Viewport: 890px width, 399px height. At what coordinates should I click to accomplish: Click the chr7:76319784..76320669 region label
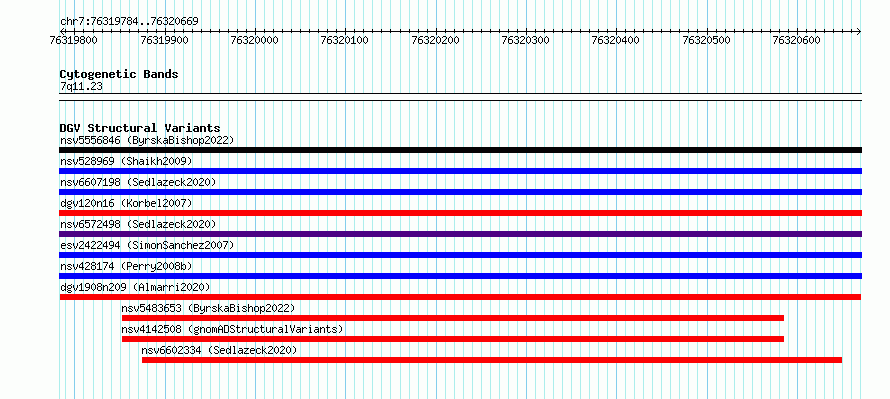129,22
